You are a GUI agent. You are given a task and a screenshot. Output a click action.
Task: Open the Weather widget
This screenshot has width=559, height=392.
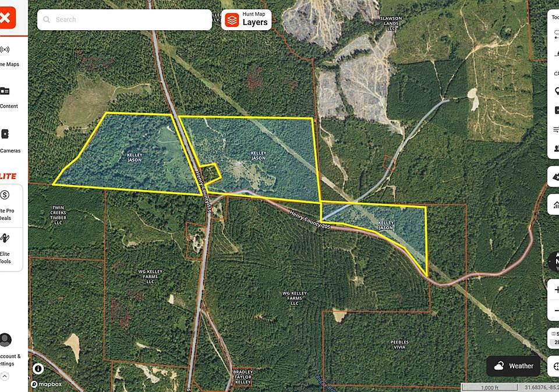[514, 366]
